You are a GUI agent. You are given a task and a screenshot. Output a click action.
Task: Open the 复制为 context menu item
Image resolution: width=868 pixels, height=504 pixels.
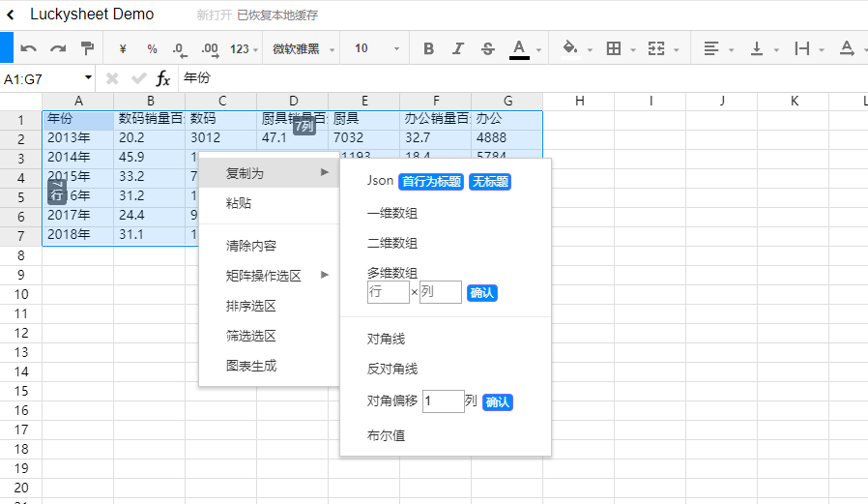269,173
